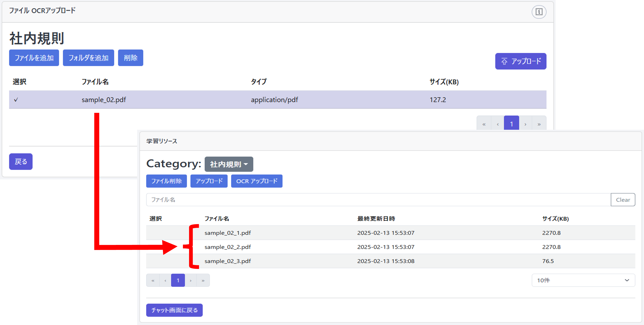644x325 pixels.
Task: Select page 1 in lower pagination
Action: point(178,281)
